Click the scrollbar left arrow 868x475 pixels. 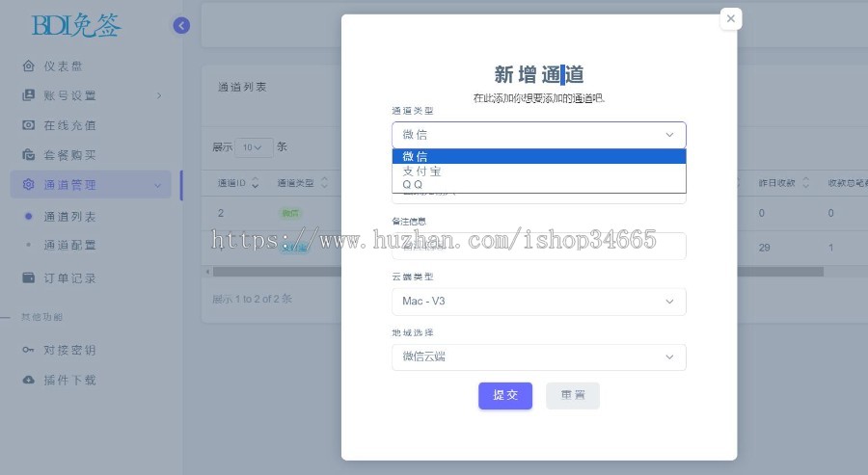[208, 272]
